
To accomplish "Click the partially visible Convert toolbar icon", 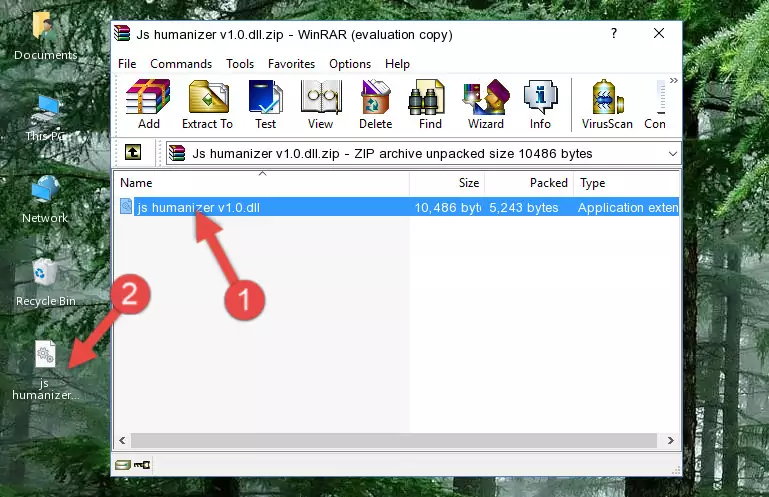I will pos(656,104).
